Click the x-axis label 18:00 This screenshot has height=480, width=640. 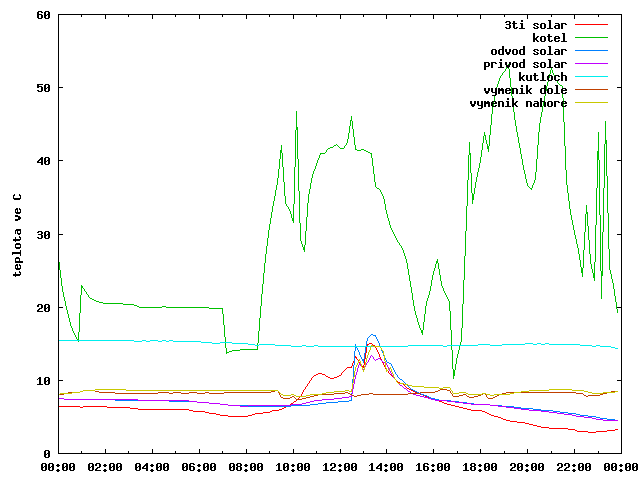(480, 467)
